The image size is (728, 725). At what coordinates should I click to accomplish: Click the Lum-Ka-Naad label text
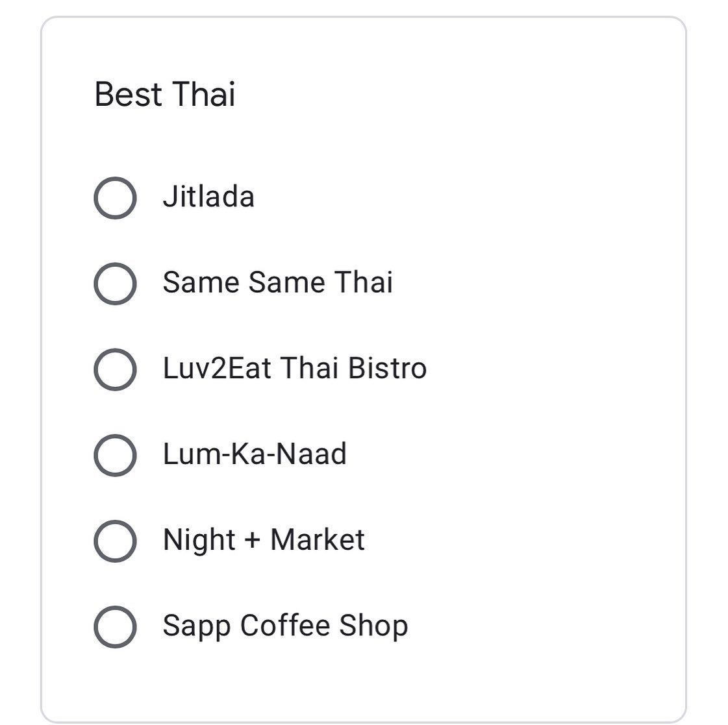(255, 454)
